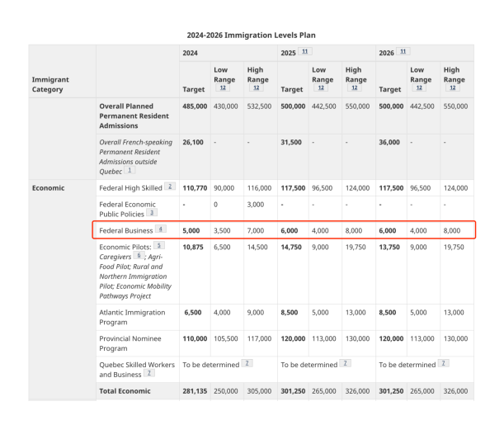Open footnote 11 beside the 2025 heading

tap(304, 51)
